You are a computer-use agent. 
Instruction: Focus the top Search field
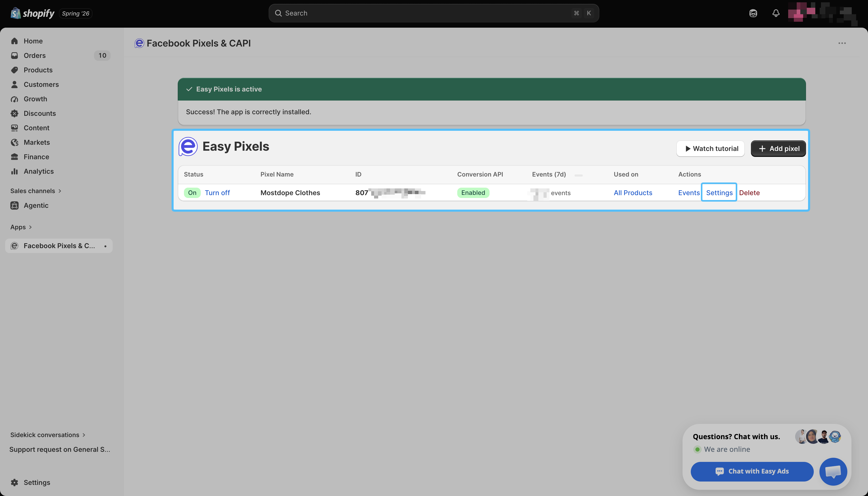(x=434, y=13)
